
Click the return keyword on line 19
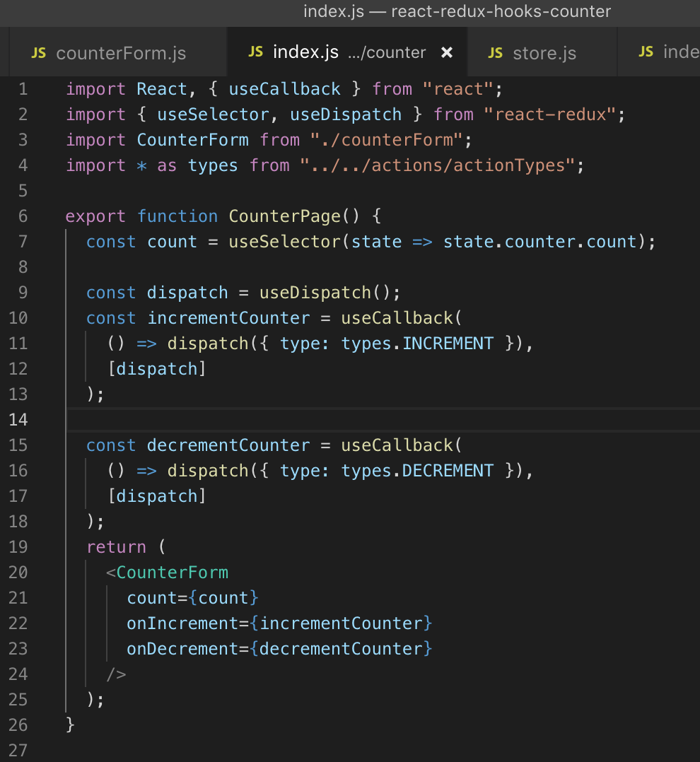[x=116, y=546]
